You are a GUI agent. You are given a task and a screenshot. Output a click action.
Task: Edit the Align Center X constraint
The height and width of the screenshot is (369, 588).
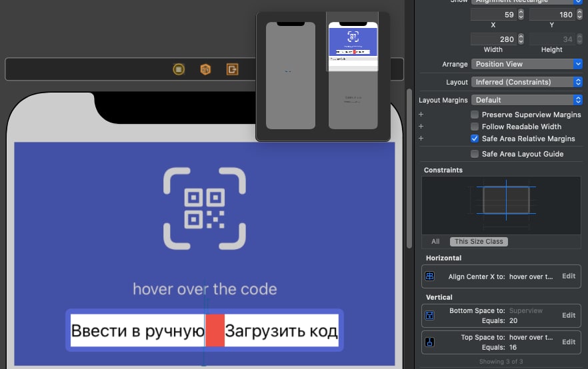point(569,276)
